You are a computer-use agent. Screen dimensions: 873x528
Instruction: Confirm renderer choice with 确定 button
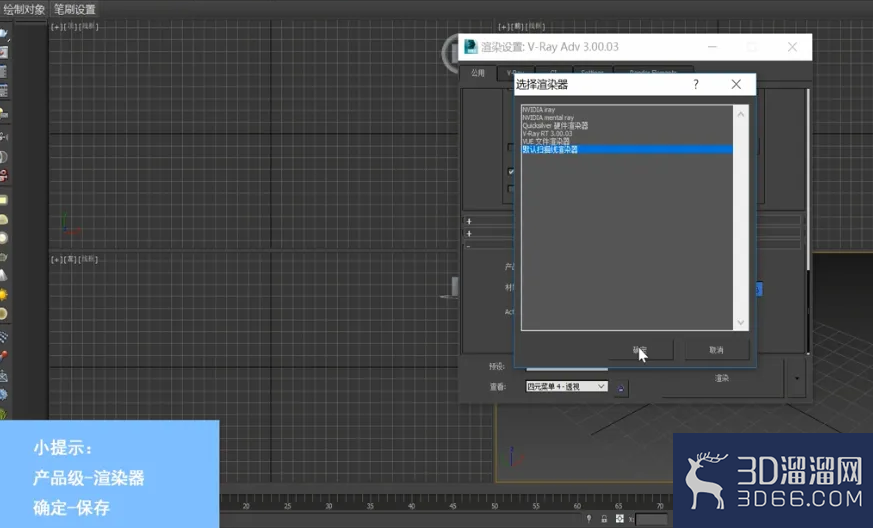point(640,350)
